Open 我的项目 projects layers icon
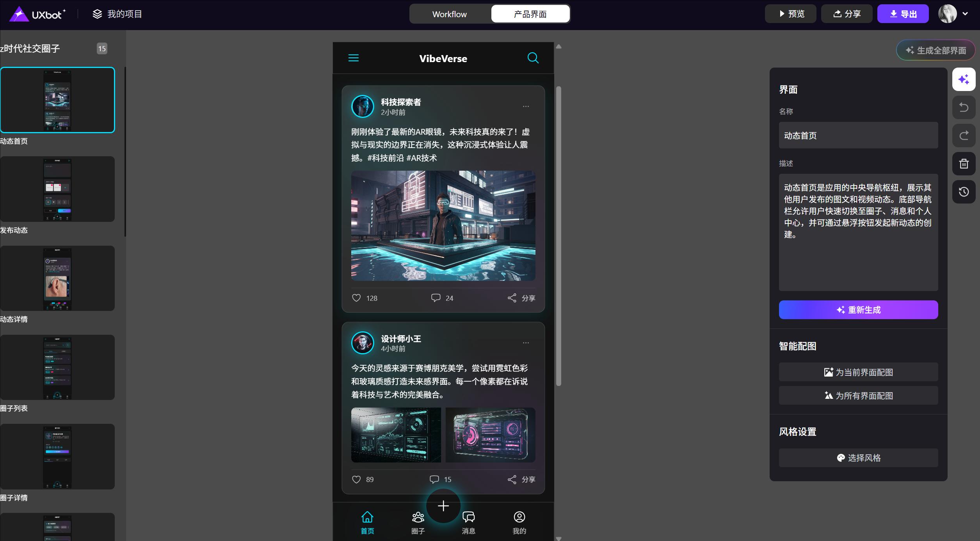This screenshot has width=980, height=541. point(97,14)
